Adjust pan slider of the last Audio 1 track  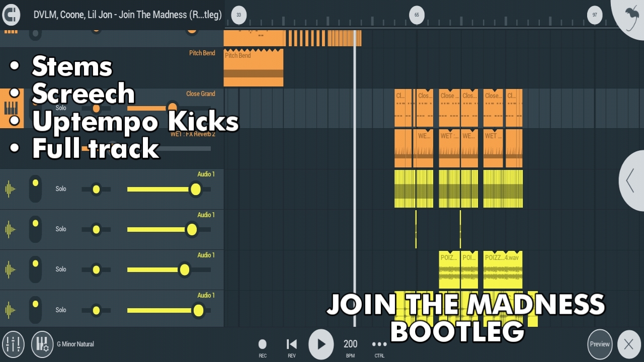[96, 310]
